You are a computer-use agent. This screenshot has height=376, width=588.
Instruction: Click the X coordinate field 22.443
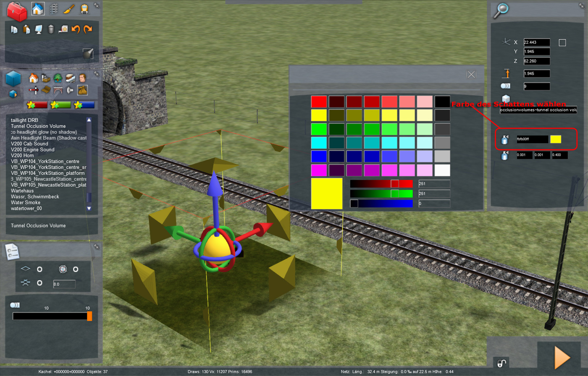tap(537, 42)
